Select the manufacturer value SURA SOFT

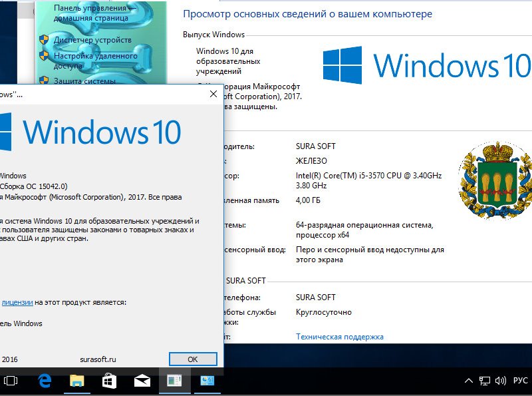pos(315,146)
